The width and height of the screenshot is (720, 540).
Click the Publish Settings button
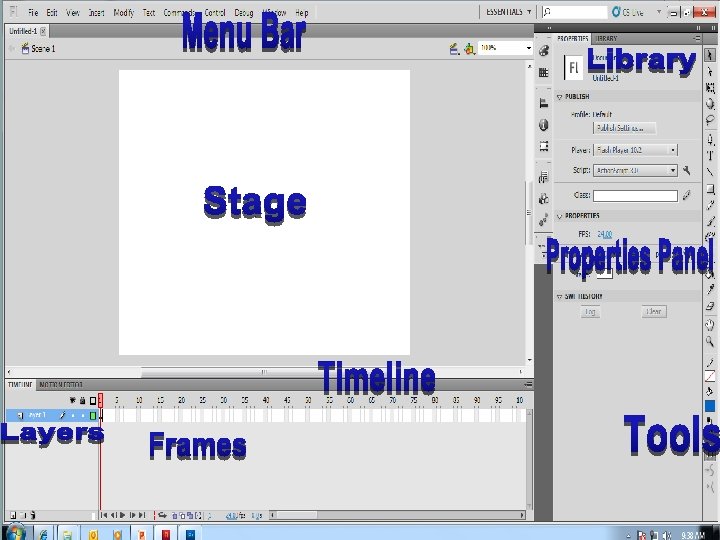(624, 128)
